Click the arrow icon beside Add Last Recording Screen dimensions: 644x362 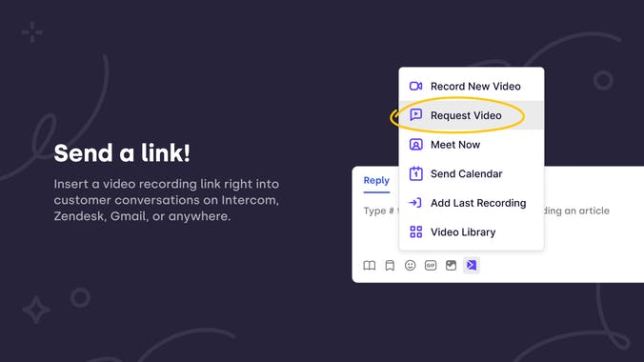point(414,203)
